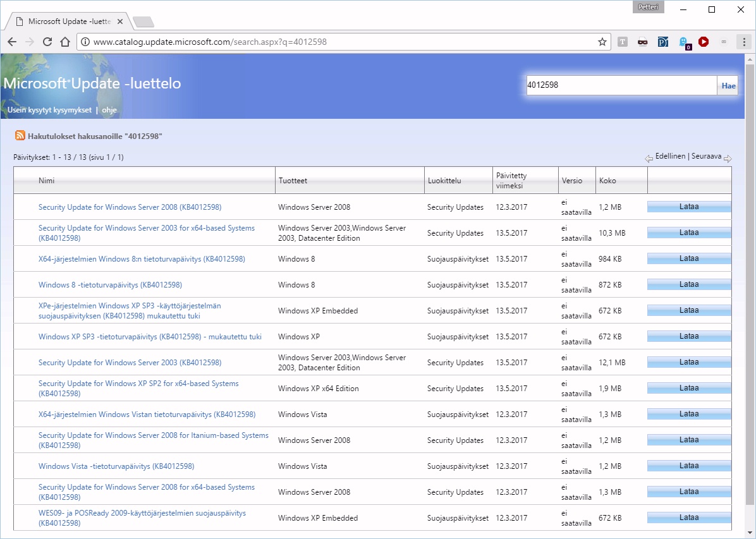Open Windows Server 2008 for x64-based Systems update
Screen dimensions: 756x539
(x=147, y=492)
